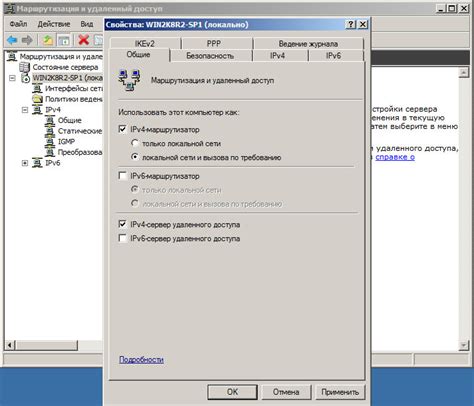The height and width of the screenshot is (406, 474).
Task: Click the dialog help question mark button
Action: tap(350, 25)
